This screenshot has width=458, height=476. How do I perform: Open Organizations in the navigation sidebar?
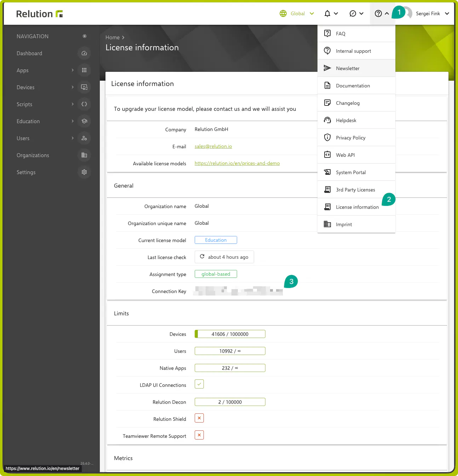33,155
